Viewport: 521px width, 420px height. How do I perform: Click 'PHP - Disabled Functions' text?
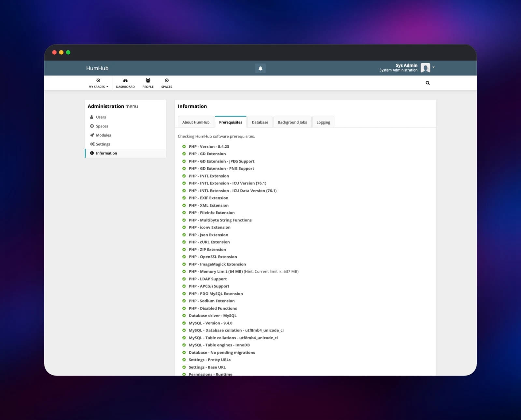[x=213, y=308]
